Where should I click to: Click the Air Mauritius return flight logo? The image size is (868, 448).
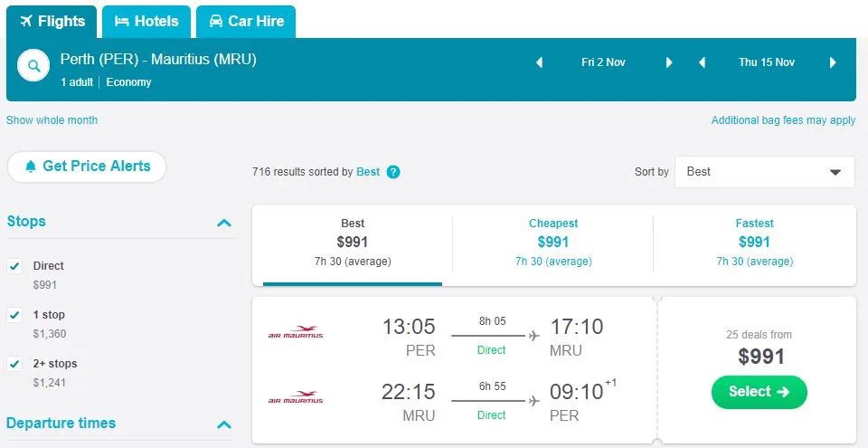click(296, 397)
